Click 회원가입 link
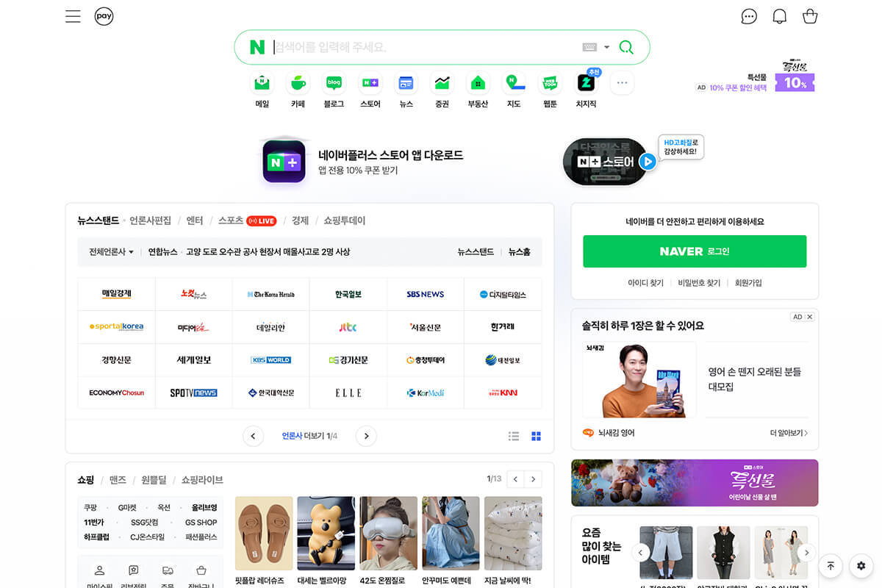Viewport: 882px width, 588px height. point(748,283)
